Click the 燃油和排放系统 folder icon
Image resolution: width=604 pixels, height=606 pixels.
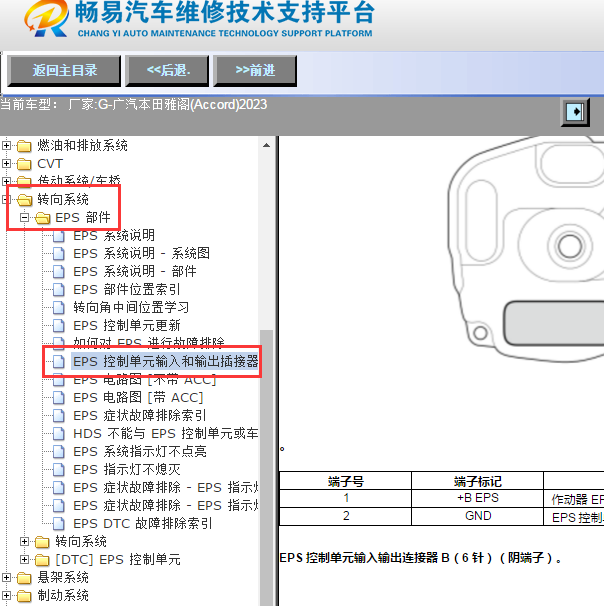coord(24,146)
